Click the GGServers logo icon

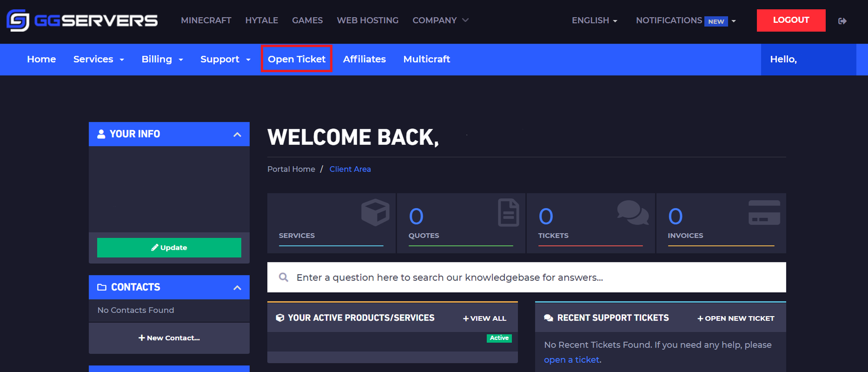click(x=18, y=21)
